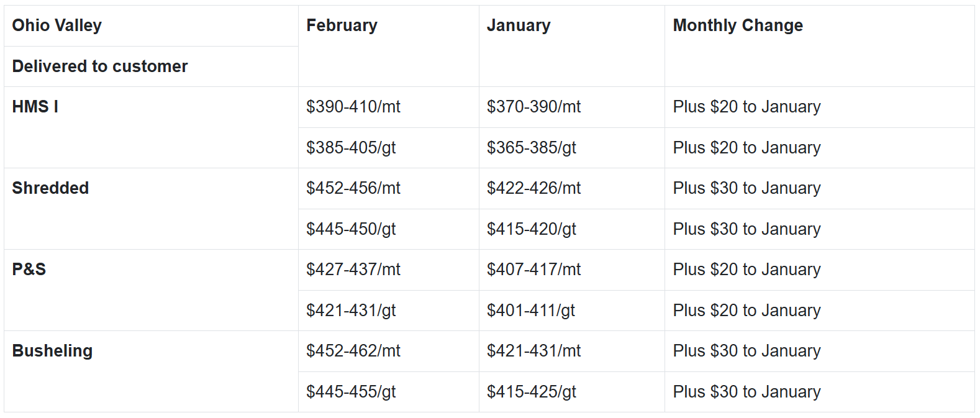
Task: Click the $370-390/mt January price
Action: pos(533,107)
